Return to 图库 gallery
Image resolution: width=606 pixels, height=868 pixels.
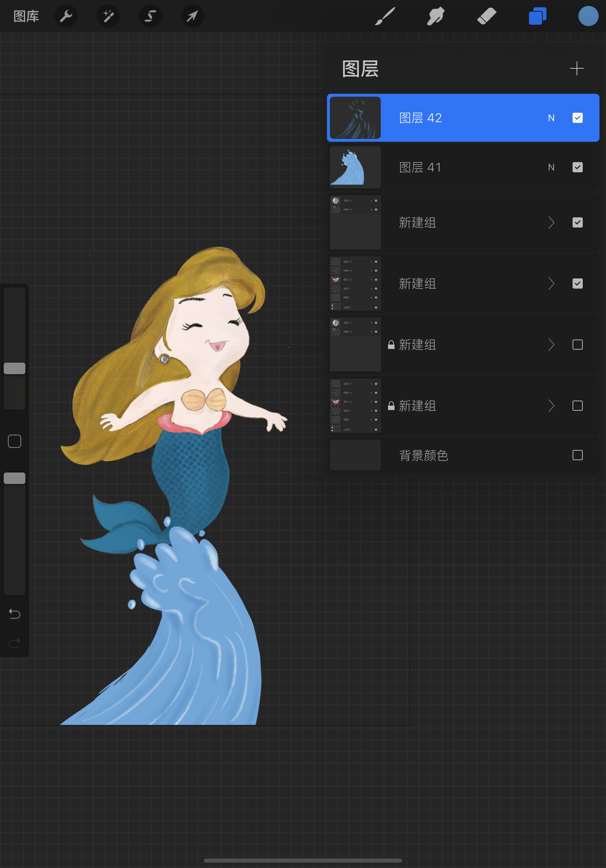click(26, 16)
